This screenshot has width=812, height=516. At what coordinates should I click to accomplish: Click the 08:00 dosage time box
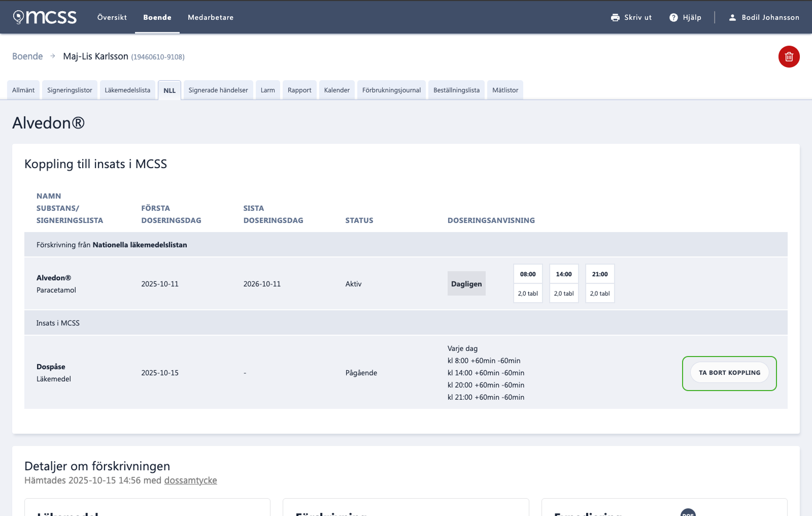pos(528,274)
